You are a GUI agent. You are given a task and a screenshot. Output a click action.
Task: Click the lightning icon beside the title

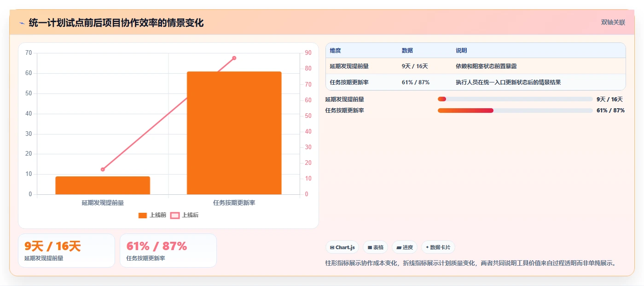(x=22, y=23)
